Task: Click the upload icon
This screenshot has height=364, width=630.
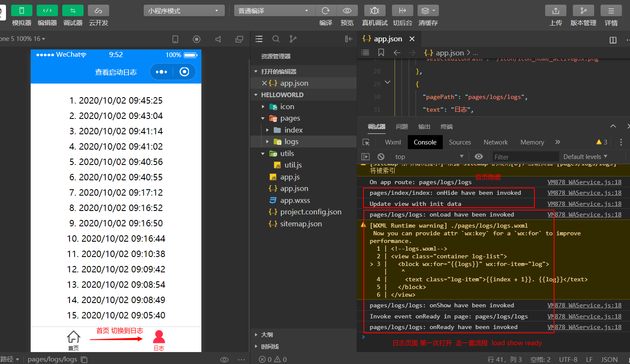Action: point(556,11)
